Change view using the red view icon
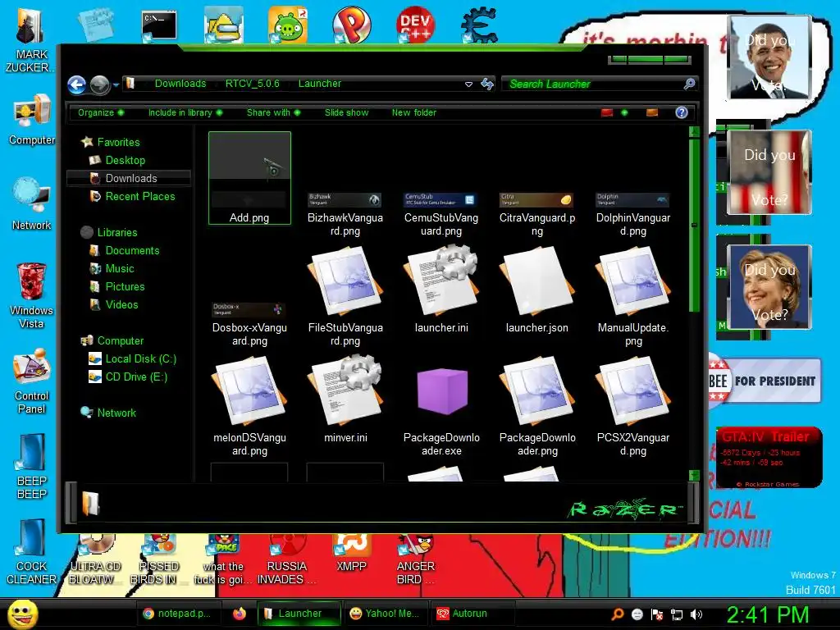Image resolution: width=840 pixels, height=630 pixels. click(x=607, y=112)
